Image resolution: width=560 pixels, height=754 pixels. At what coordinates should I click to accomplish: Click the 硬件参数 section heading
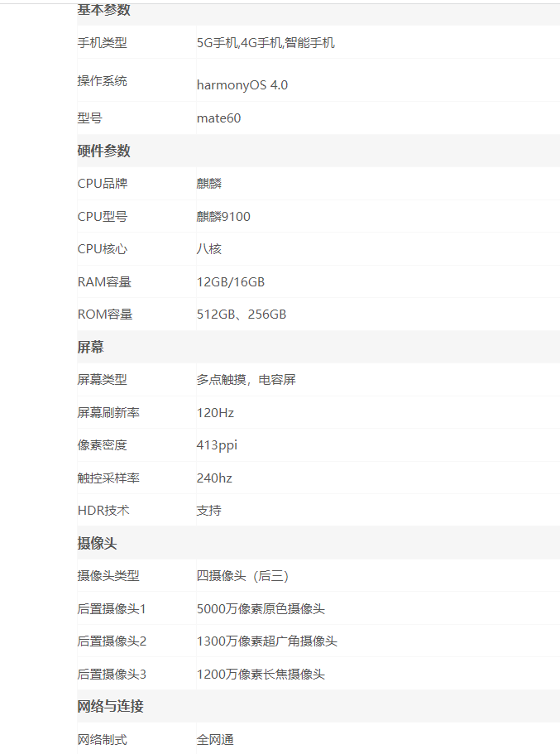pos(104,151)
